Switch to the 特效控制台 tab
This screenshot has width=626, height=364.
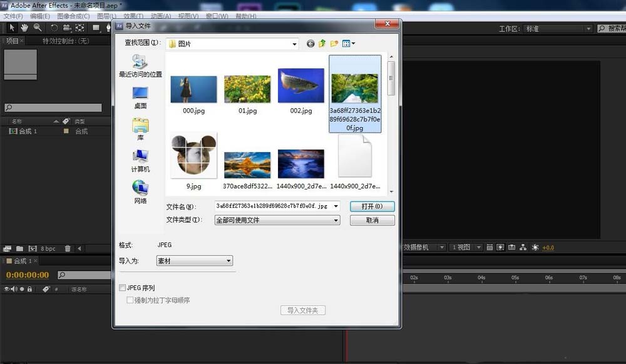(66, 41)
